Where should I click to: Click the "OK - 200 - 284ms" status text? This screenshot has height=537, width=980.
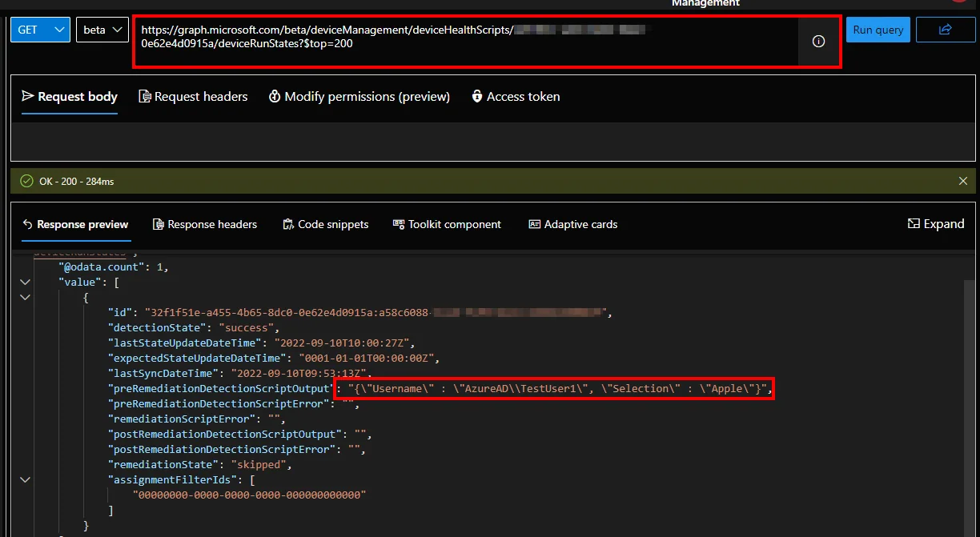pyautogui.click(x=77, y=182)
